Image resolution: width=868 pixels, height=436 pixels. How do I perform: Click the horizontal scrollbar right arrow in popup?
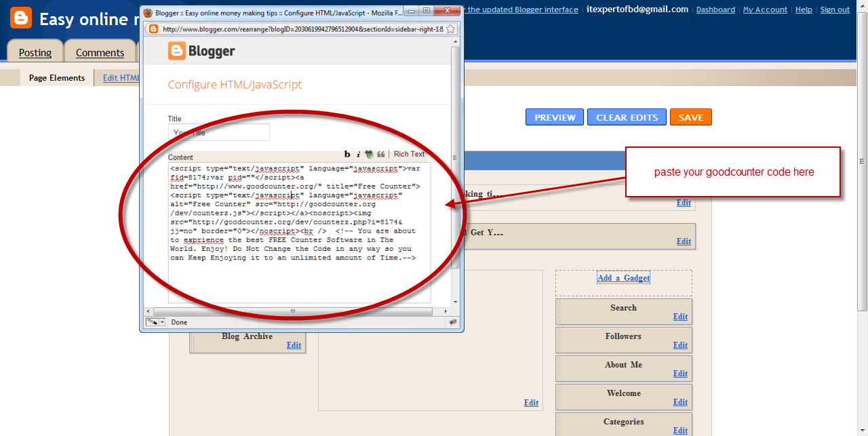pos(446,311)
